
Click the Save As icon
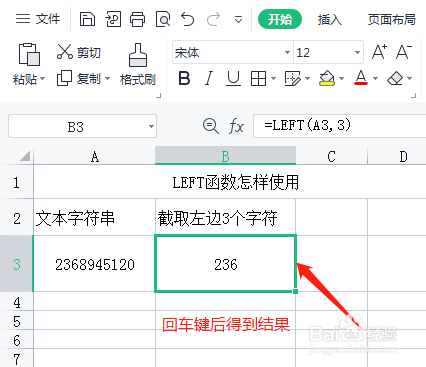(113, 19)
